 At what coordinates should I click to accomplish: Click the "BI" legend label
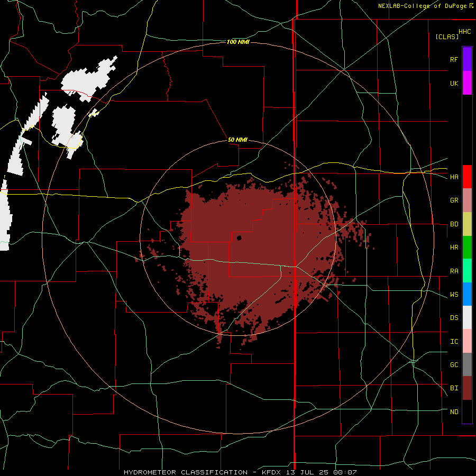[454, 388]
